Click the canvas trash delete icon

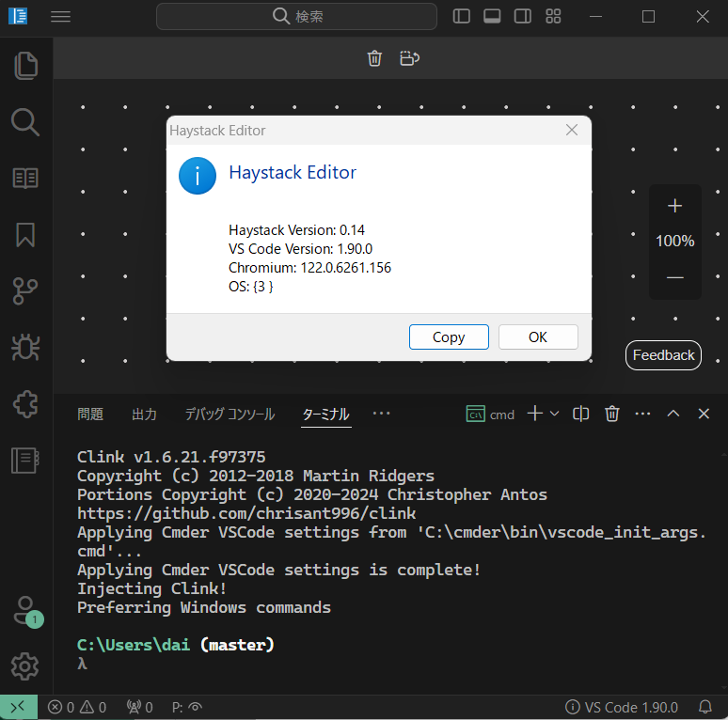click(374, 58)
